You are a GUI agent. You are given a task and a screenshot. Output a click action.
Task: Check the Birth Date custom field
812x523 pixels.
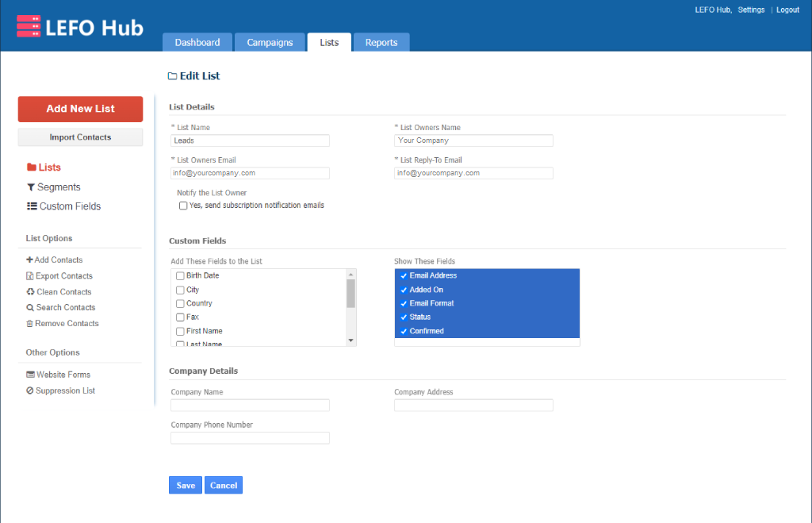180,276
